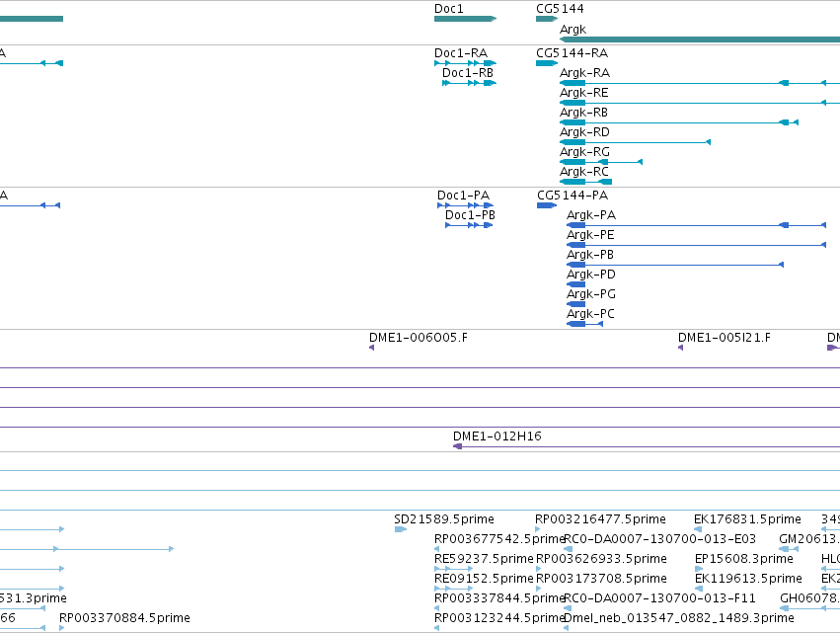Click the RC0-DA0007-130700-013-E03 EST marker
Viewport: 840px width, 633px height.
click(x=568, y=549)
